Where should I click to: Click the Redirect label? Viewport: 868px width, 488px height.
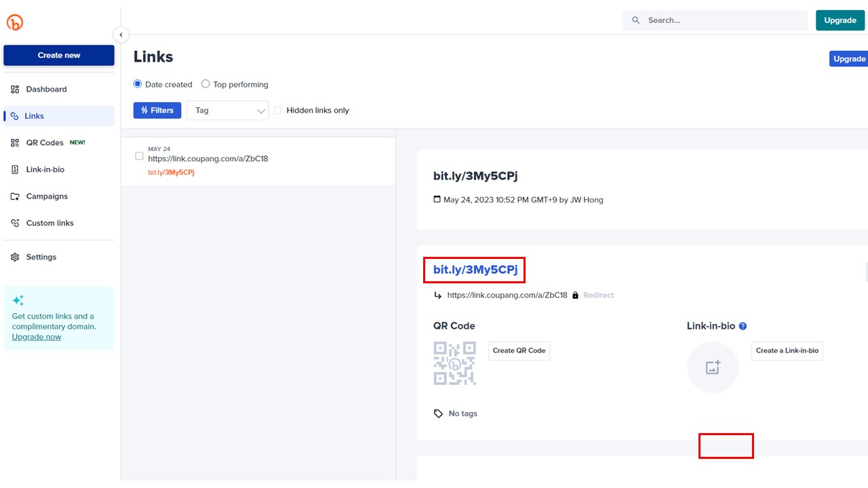point(599,296)
